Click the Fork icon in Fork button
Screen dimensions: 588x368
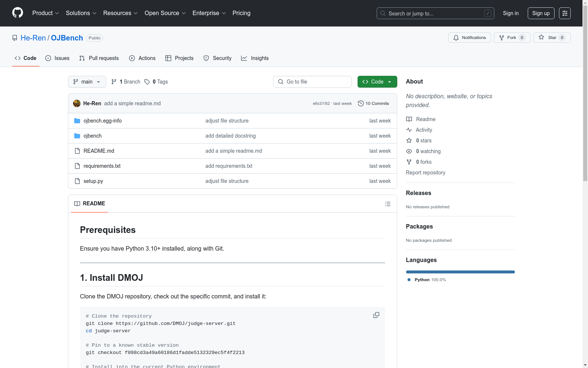(502, 38)
